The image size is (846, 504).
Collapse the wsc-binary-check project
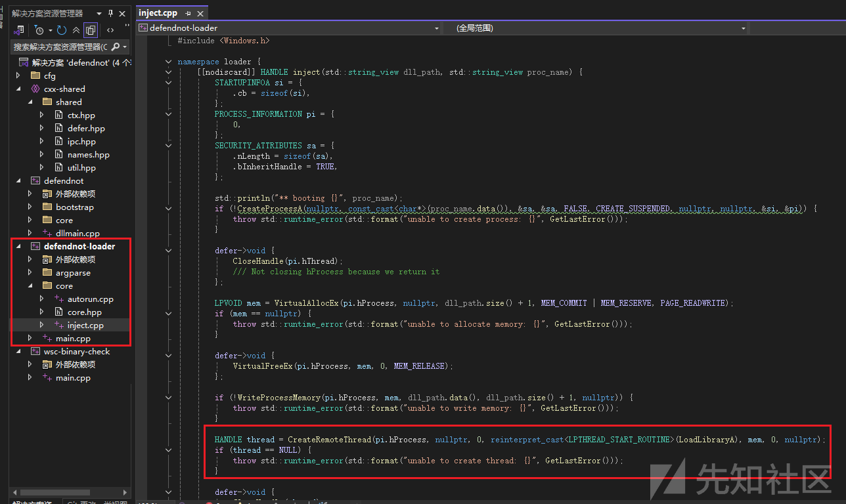pos(18,352)
